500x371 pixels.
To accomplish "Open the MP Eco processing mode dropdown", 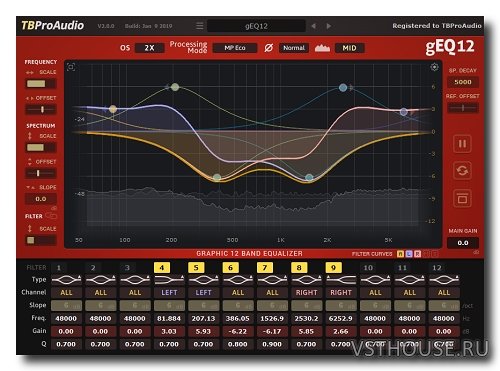I will [x=235, y=48].
